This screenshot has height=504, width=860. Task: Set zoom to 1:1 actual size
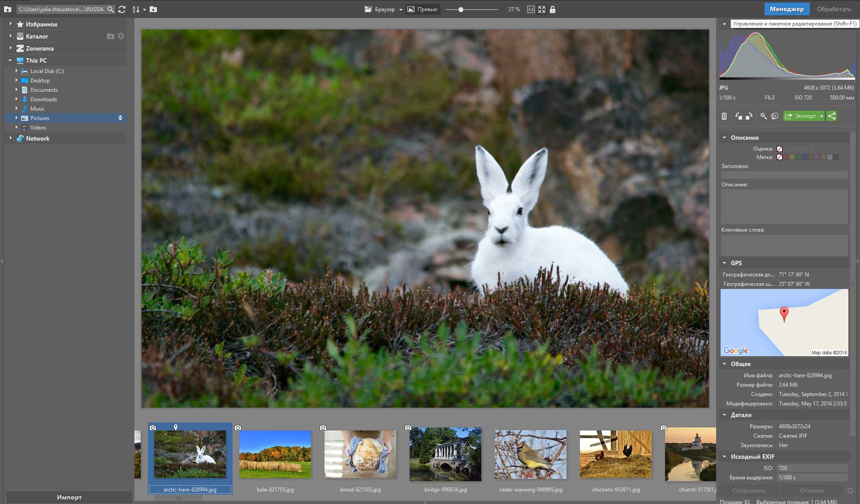coord(531,9)
